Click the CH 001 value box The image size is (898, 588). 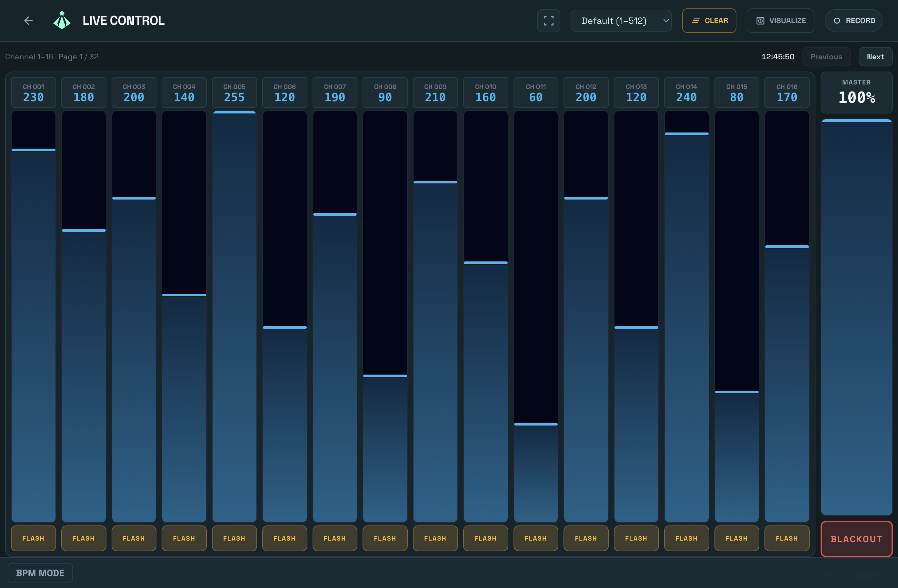tap(34, 93)
